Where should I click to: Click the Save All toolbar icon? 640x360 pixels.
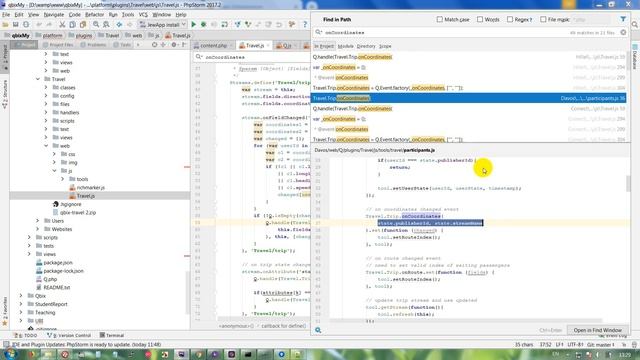[16, 25]
